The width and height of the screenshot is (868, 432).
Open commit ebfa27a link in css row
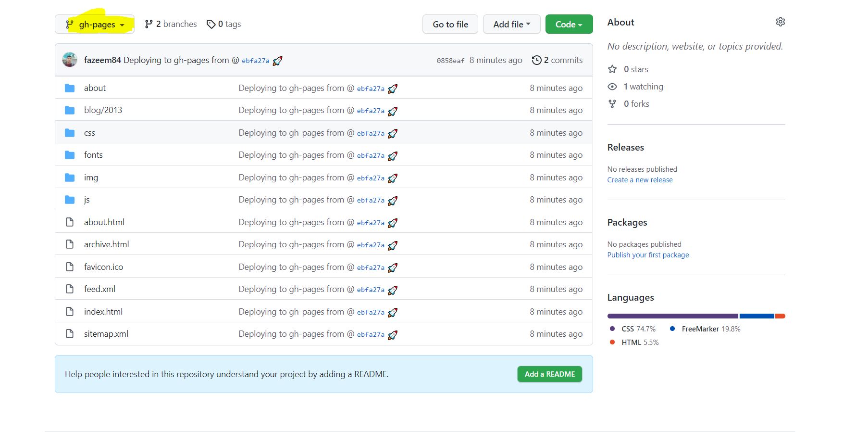point(371,133)
